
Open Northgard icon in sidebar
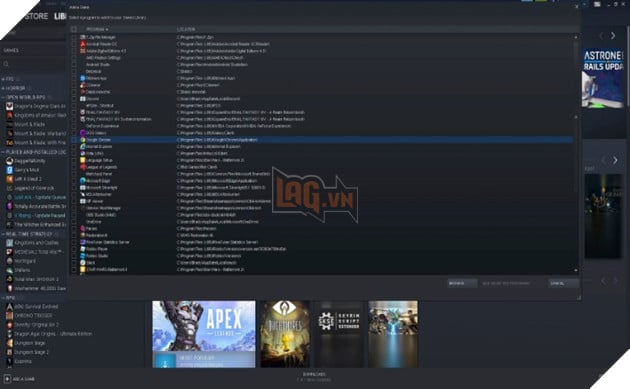10,261
